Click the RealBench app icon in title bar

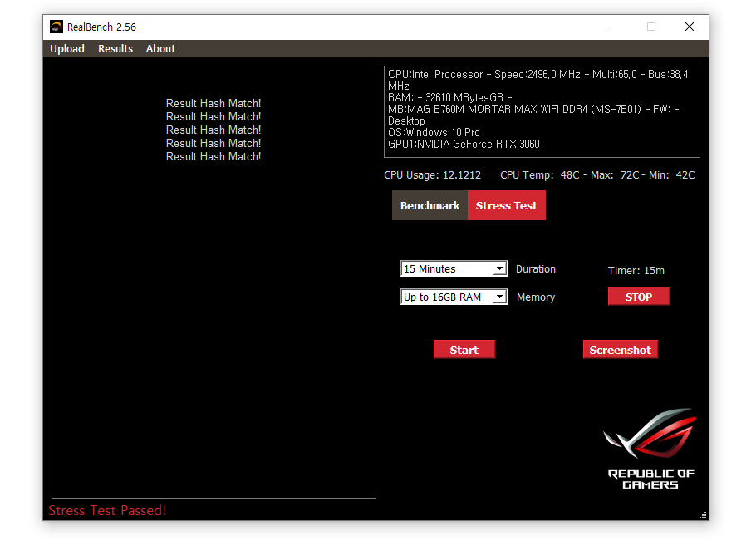[x=56, y=27]
